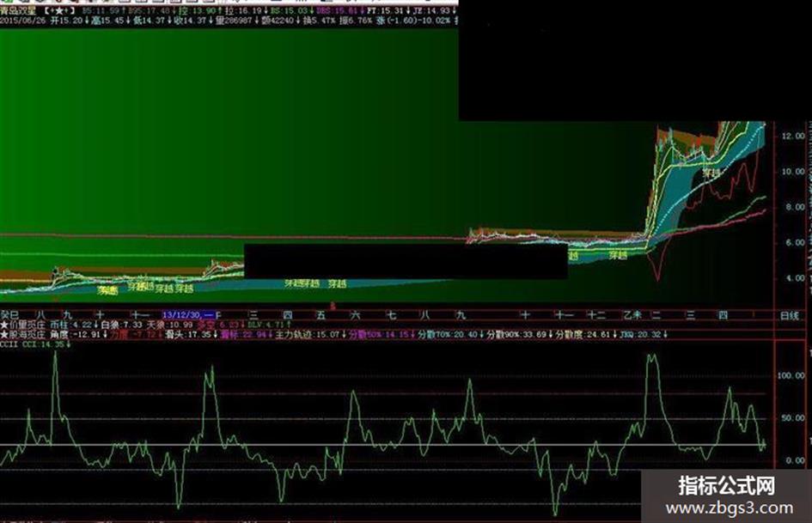Image resolution: width=812 pixels, height=523 pixels.
Task: Click the 天象:10.99 value
Action: [170, 325]
